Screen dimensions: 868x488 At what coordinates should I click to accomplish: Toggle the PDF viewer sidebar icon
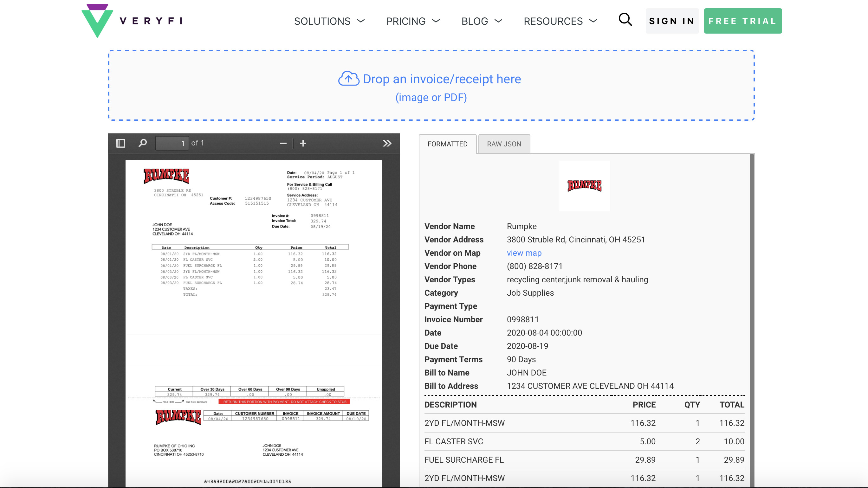coord(121,143)
